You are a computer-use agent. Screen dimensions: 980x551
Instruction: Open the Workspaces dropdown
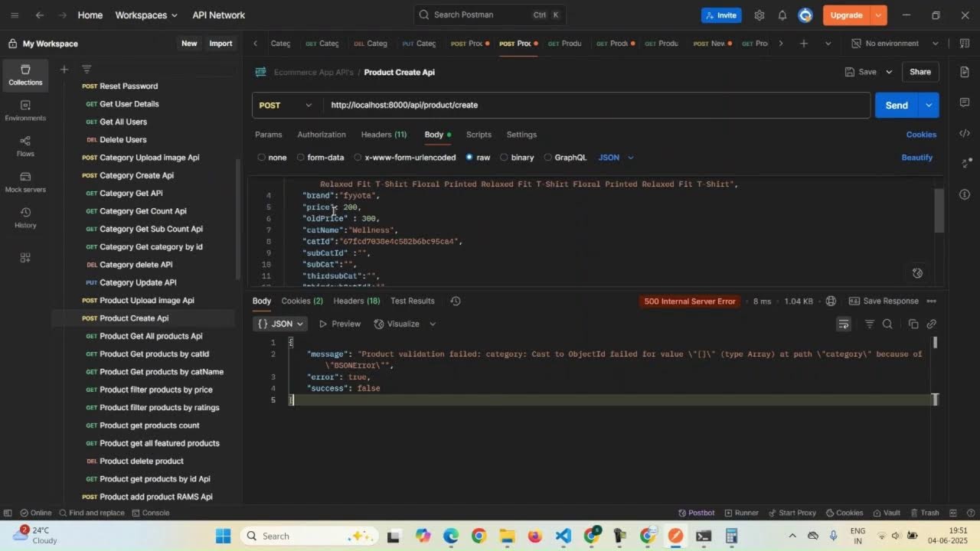(x=146, y=15)
